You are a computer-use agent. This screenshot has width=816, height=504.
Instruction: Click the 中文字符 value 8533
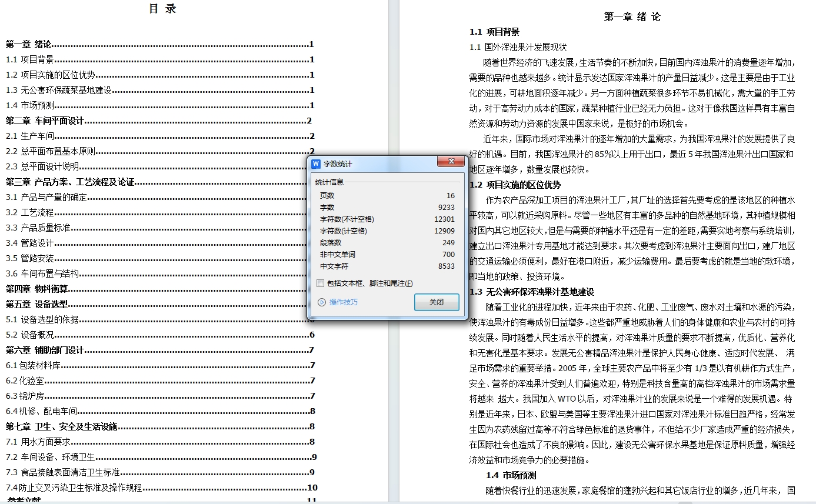(x=447, y=266)
